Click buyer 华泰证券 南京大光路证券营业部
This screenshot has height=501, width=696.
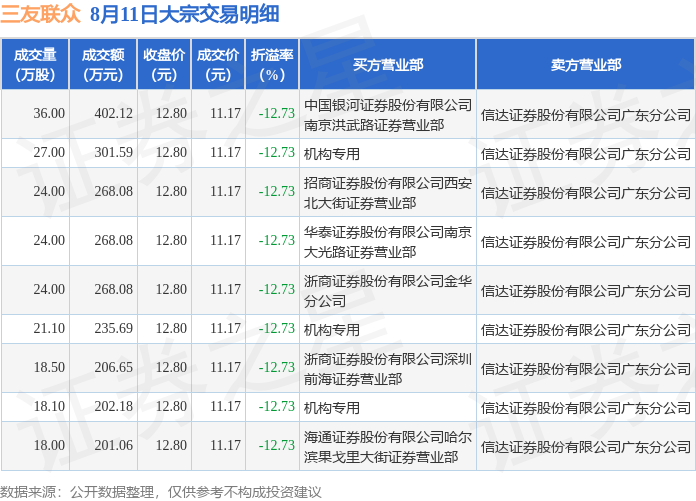(388, 242)
